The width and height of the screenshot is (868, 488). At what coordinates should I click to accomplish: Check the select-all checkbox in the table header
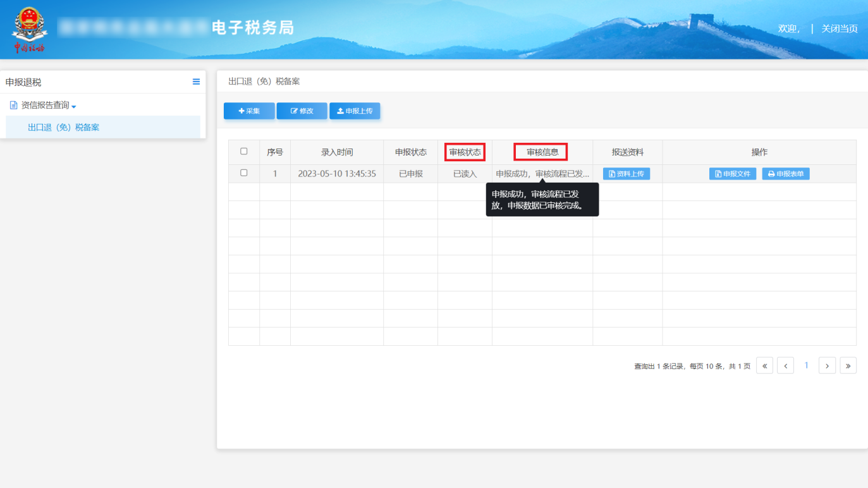pos(244,152)
